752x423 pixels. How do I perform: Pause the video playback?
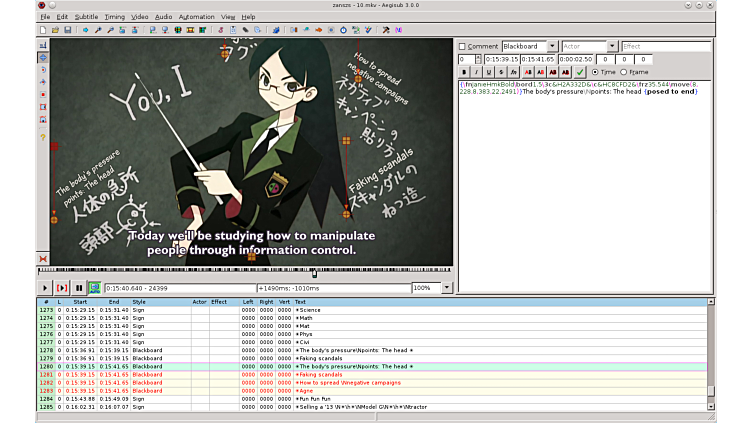[78, 288]
